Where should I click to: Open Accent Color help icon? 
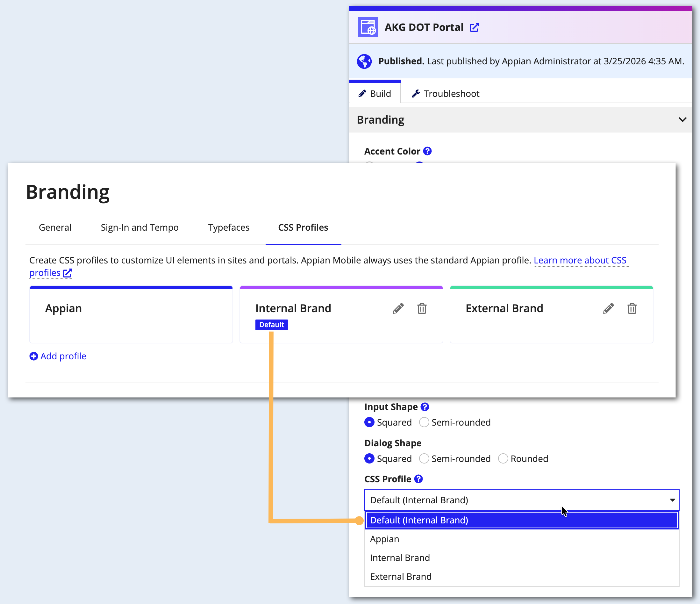427,151
